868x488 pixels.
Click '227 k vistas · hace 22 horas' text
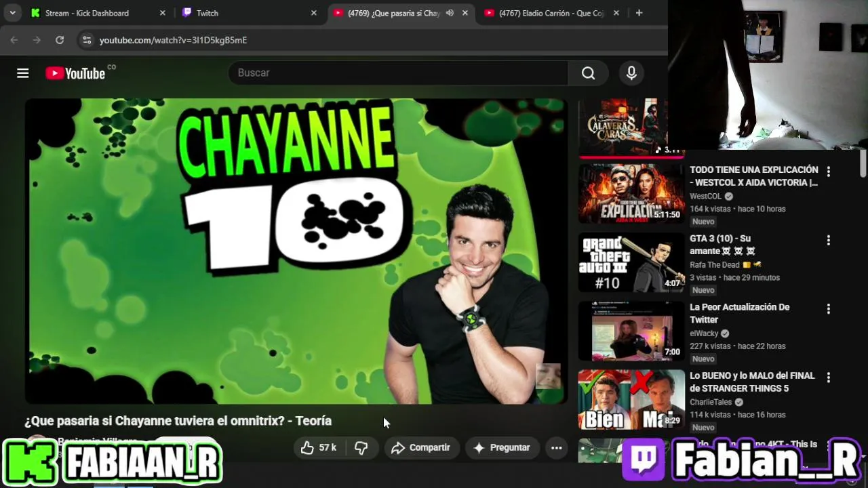[x=738, y=346]
